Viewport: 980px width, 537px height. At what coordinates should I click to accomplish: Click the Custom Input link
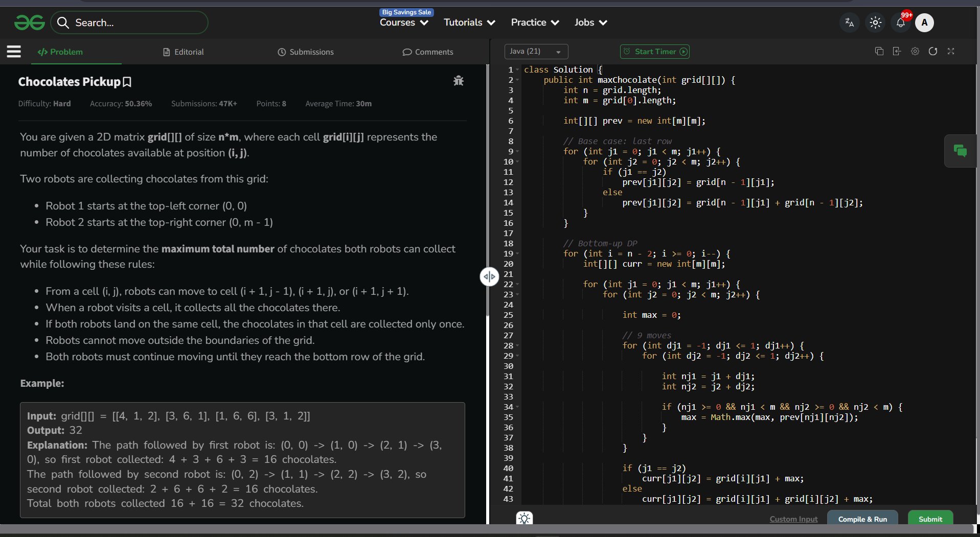pyautogui.click(x=793, y=519)
